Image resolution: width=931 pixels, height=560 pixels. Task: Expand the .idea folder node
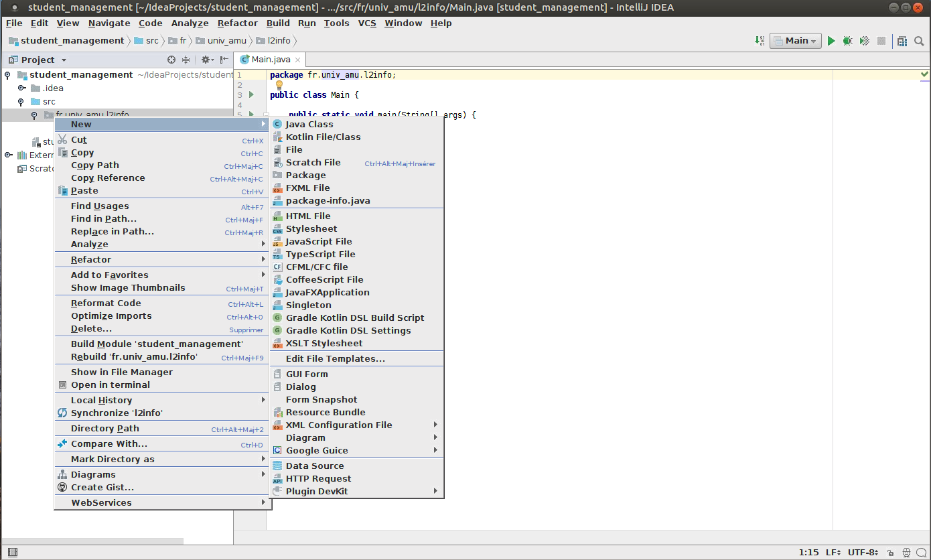(x=21, y=88)
